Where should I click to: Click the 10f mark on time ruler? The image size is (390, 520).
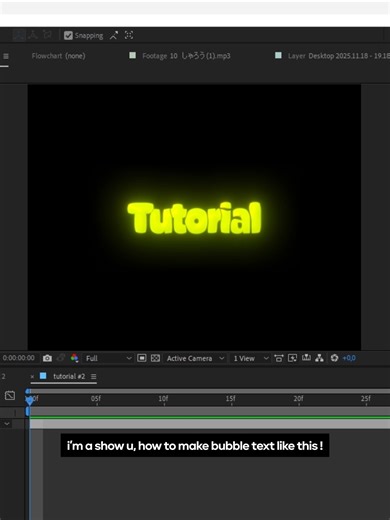coord(163,398)
